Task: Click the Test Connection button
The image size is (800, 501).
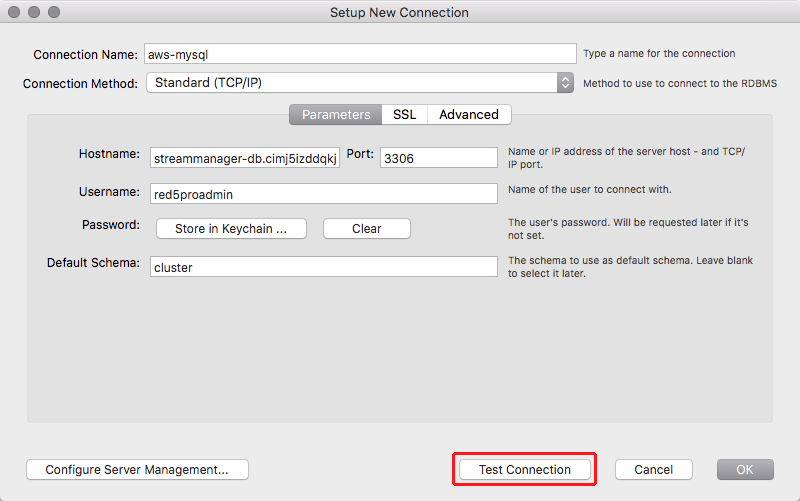Action: click(524, 469)
